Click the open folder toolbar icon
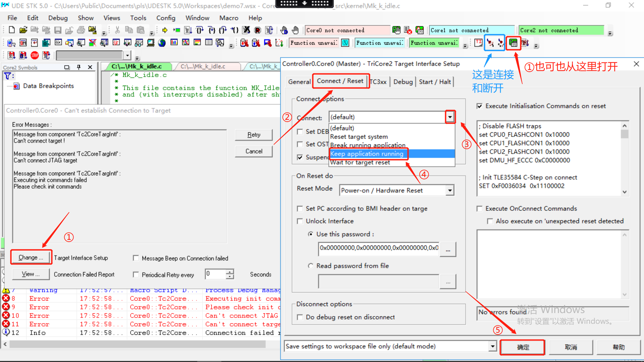644x362 pixels. 23,30
